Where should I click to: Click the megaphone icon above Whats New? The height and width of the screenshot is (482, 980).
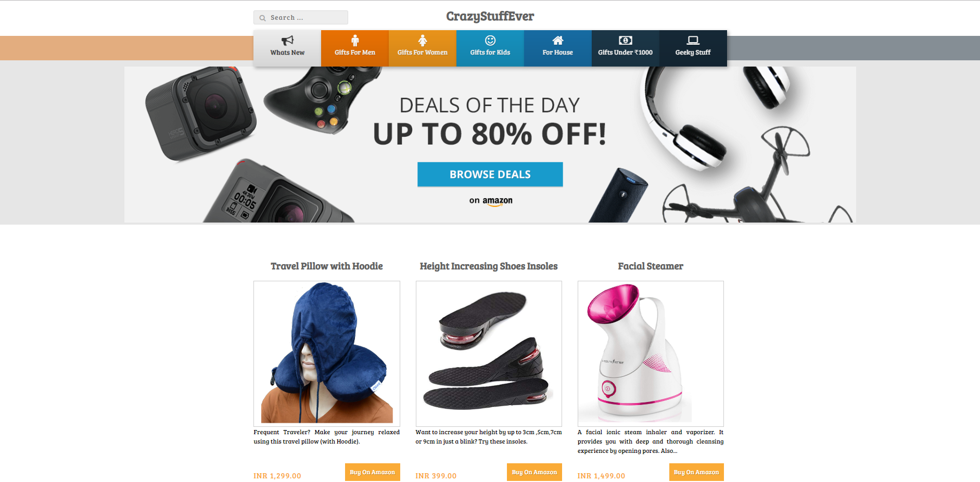[287, 41]
